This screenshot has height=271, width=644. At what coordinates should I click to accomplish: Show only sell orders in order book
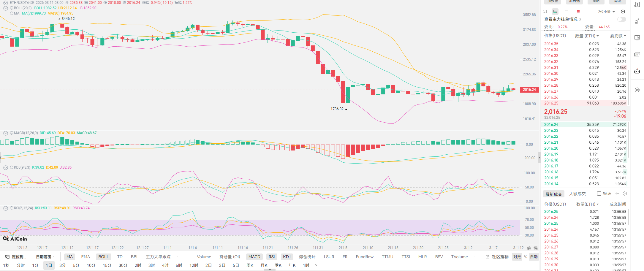(x=577, y=12)
